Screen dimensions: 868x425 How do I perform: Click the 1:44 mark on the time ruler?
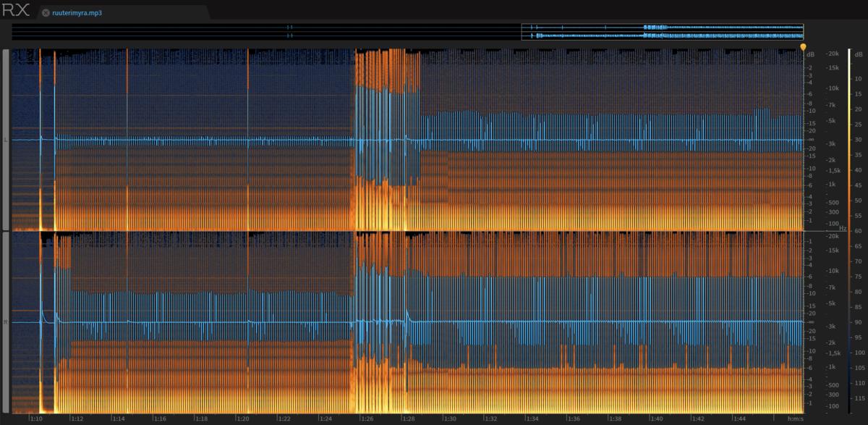point(739,418)
